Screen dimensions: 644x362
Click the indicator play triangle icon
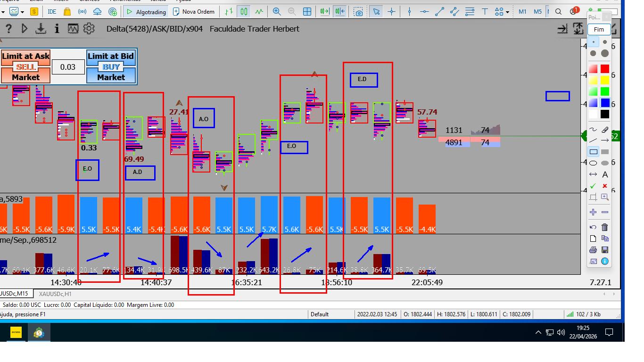(25, 29)
